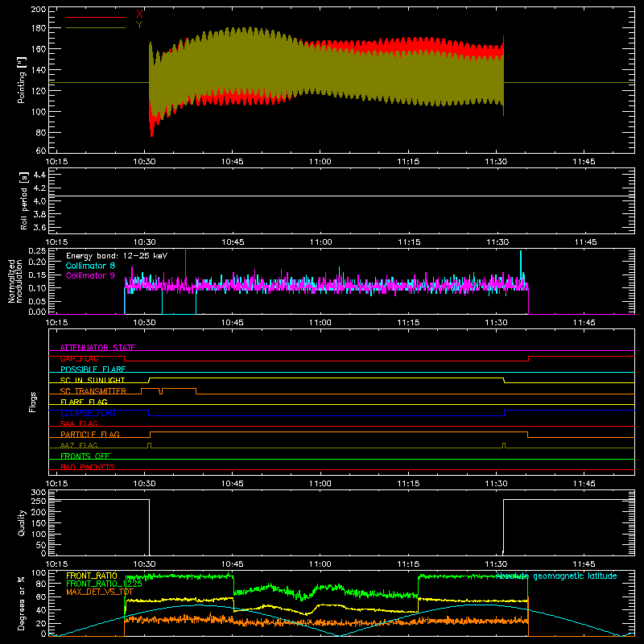
Task: Click the '0.25' tick on modulation axis
Action: [x=37, y=251]
